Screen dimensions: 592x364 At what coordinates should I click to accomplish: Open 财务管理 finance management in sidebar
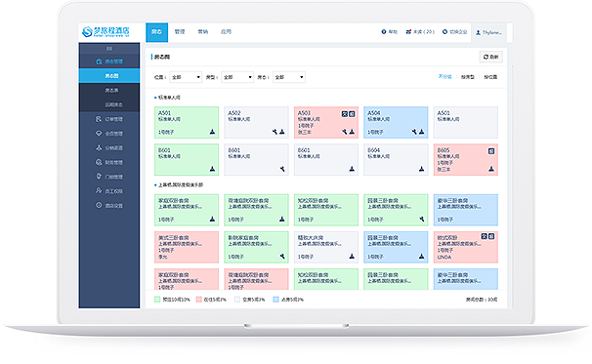coord(109,162)
